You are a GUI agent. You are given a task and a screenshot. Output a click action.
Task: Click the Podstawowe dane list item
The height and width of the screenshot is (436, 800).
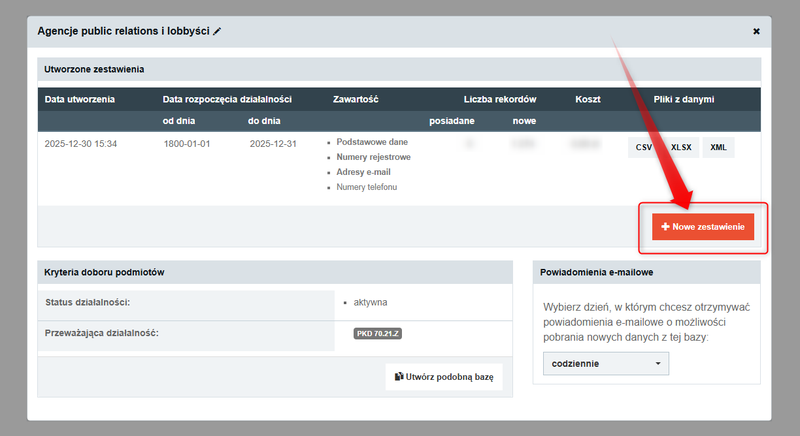point(372,142)
